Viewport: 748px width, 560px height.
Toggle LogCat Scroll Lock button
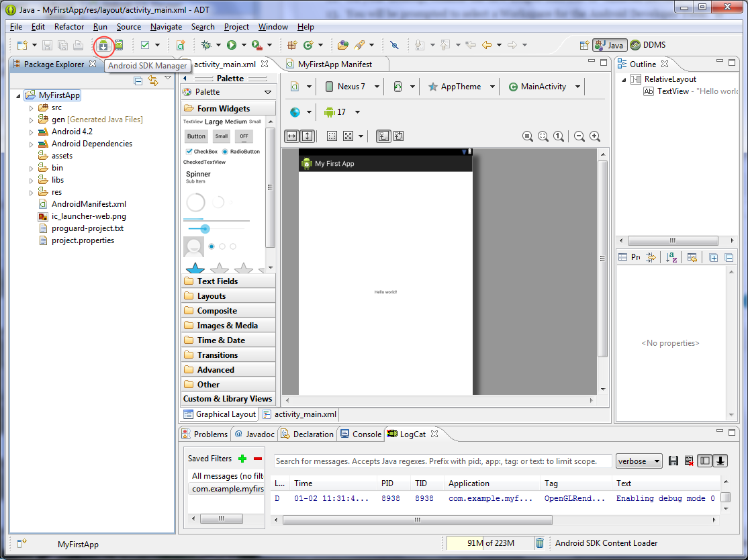720,461
